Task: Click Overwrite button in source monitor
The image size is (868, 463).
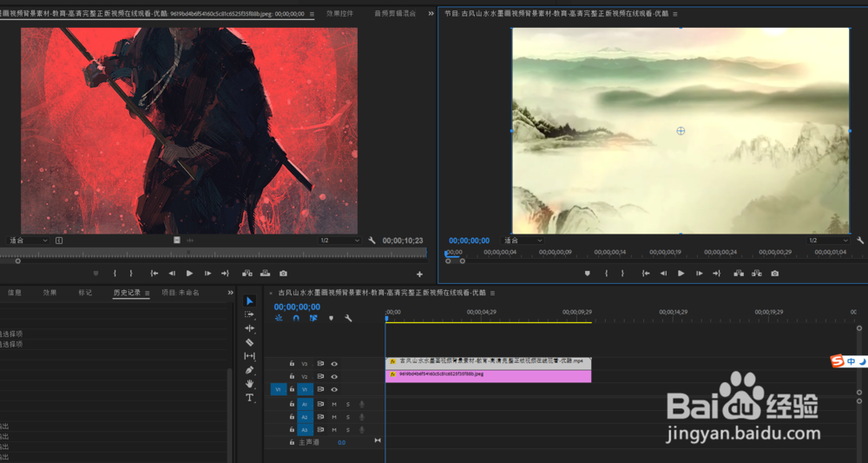Action: [x=265, y=274]
